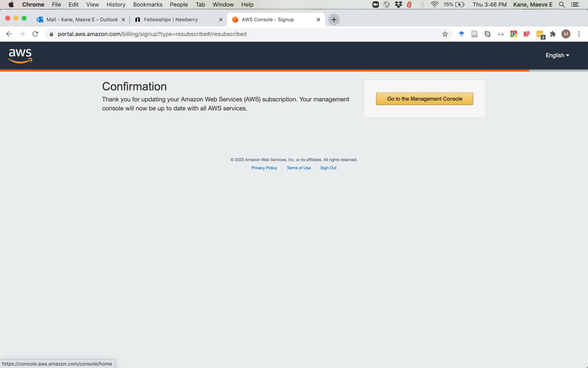Reload the page with refresh icon
The image size is (588, 368).
tap(35, 34)
